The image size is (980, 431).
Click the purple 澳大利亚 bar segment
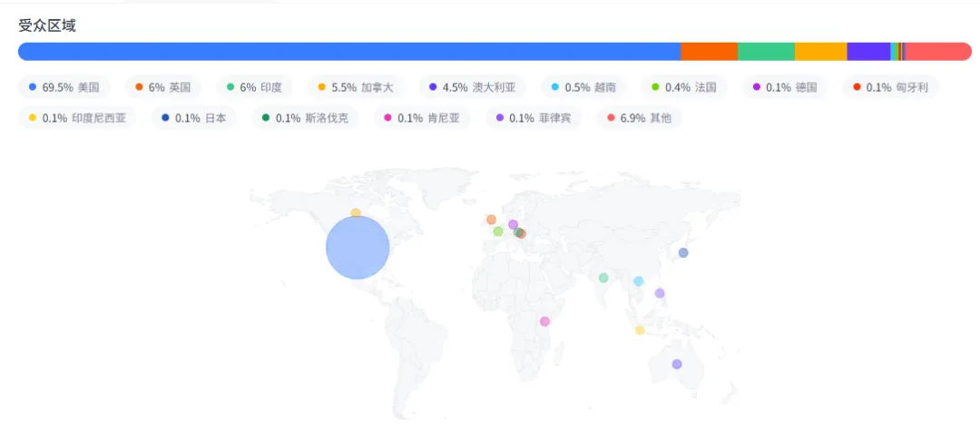tap(868, 51)
